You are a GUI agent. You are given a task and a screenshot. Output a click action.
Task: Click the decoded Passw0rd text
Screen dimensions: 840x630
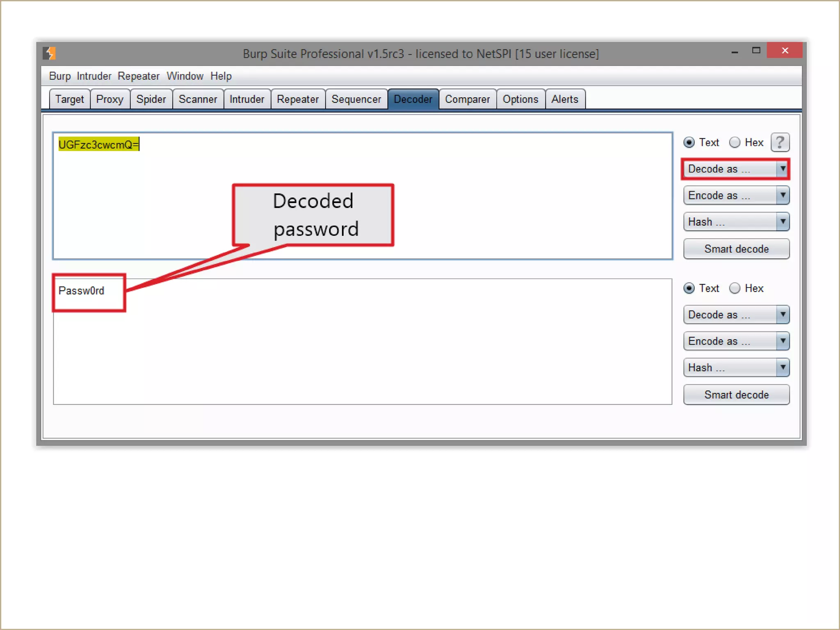click(81, 291)
